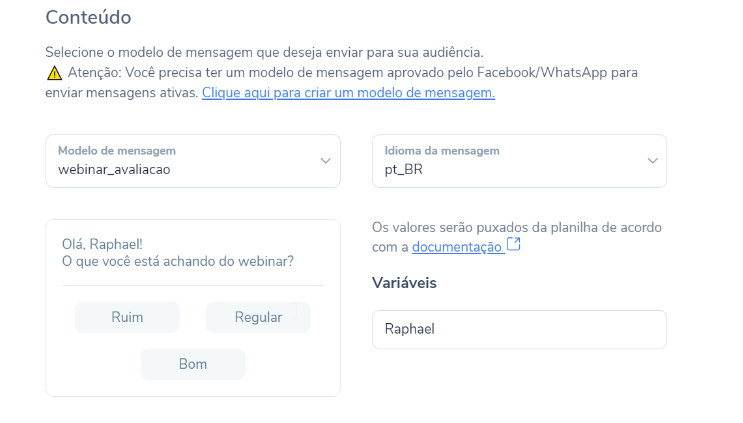Expand the Modelo de mensagem chevron arrow
Viewport: 743px width, 423px height.
click(x=326, y=161)
